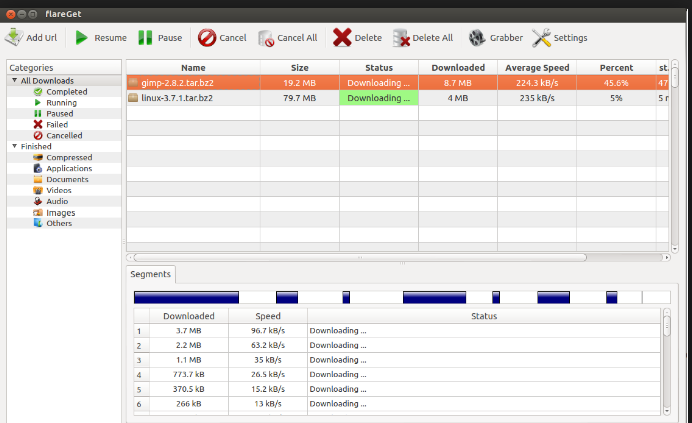
Task: Click the Applications category icon
Action: click(x=38, y=168)
